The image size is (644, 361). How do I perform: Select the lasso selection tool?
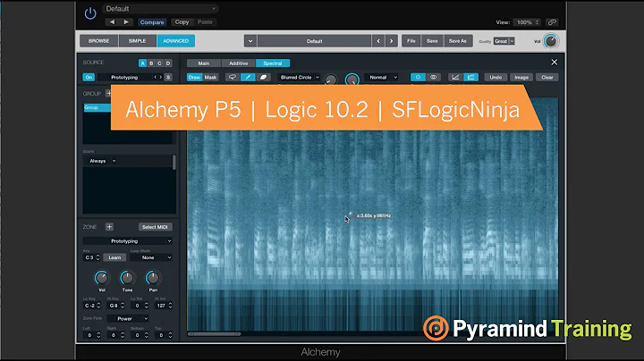point(233,77)
